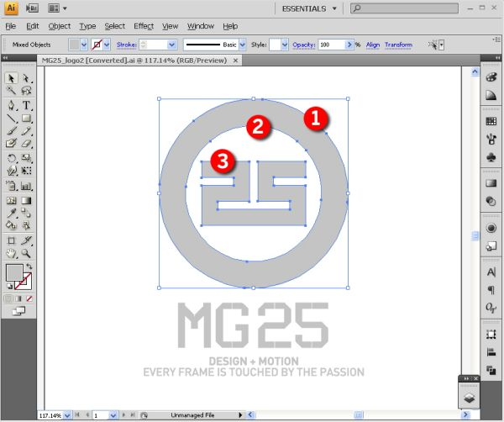Click the search field in application bar

404,8
